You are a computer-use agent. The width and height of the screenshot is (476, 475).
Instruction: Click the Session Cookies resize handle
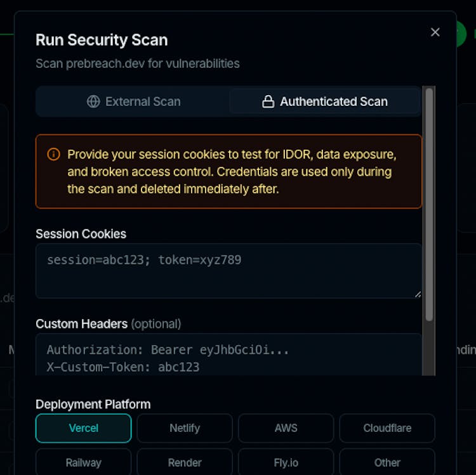(x=418, y=294)
